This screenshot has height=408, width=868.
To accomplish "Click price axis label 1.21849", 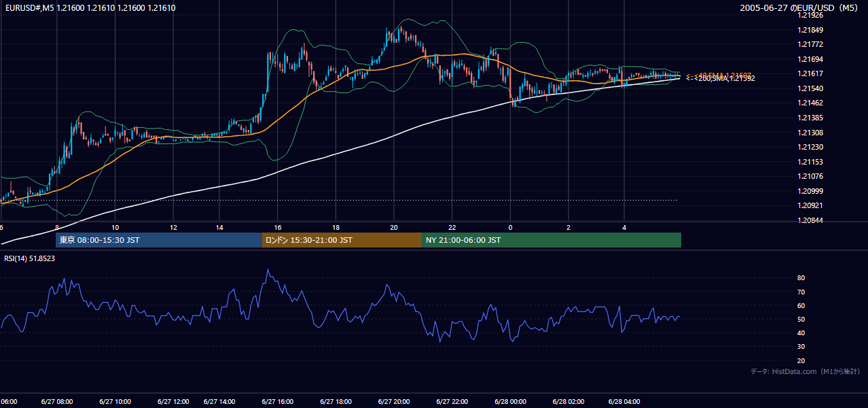I will [810, 30].
